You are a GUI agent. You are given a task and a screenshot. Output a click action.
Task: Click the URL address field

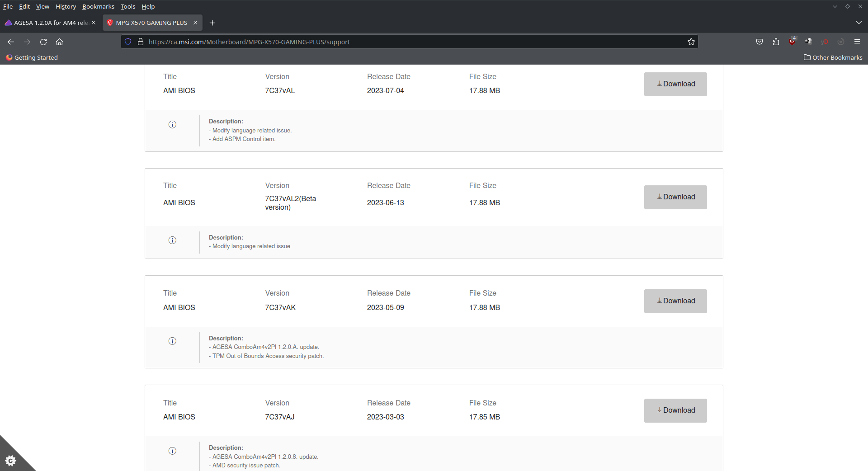[409, 42]
